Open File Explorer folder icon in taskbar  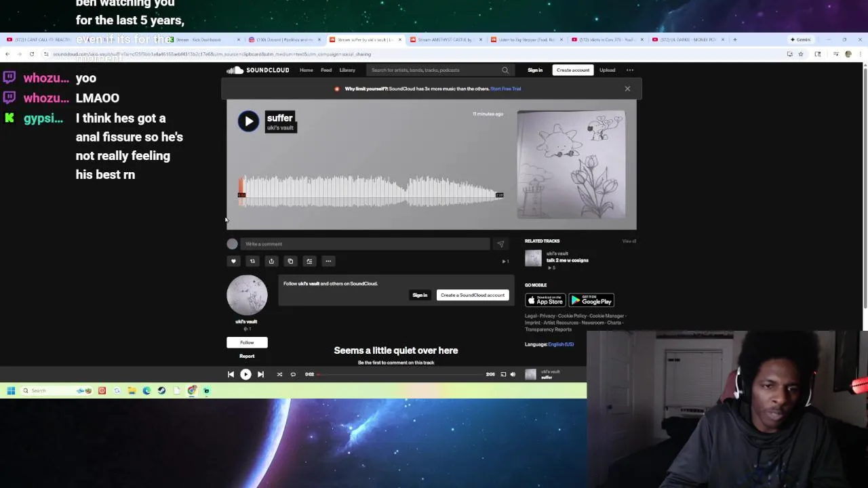[132, 390]
